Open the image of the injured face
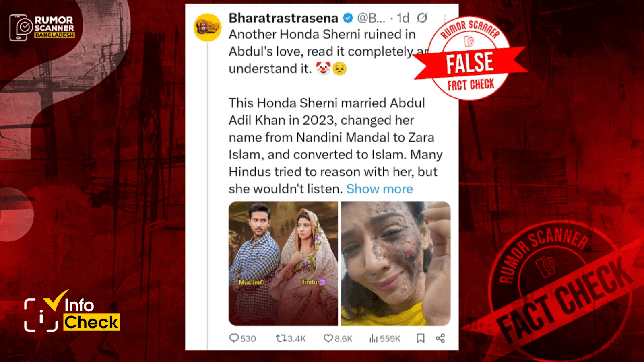Image resolution: width=644 pixels, height=362 pixels. [x=396, y=263]
